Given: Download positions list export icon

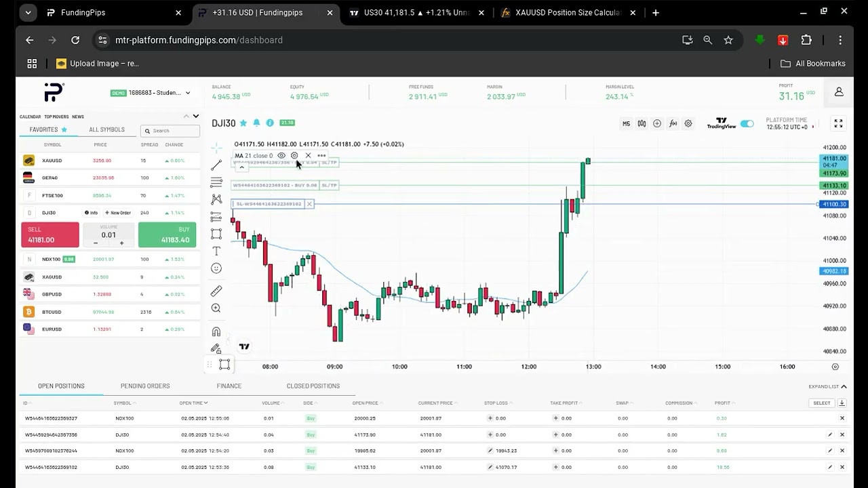Looking at the screenshot, I should tap(842, 403).
